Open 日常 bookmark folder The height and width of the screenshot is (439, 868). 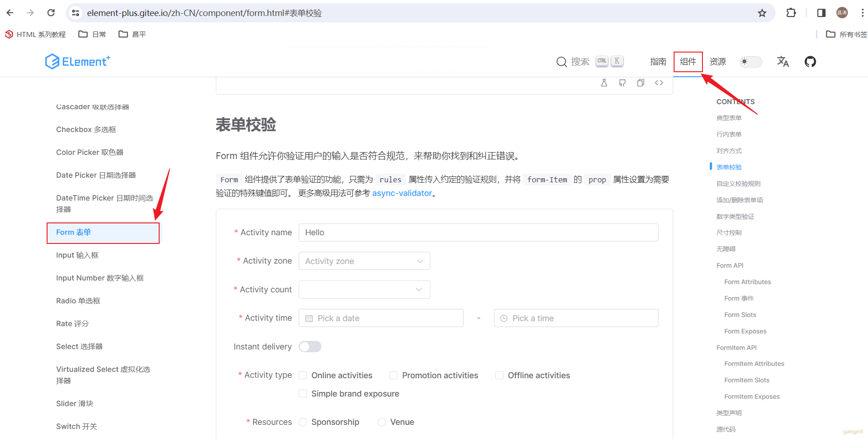(x=92, y=34)
